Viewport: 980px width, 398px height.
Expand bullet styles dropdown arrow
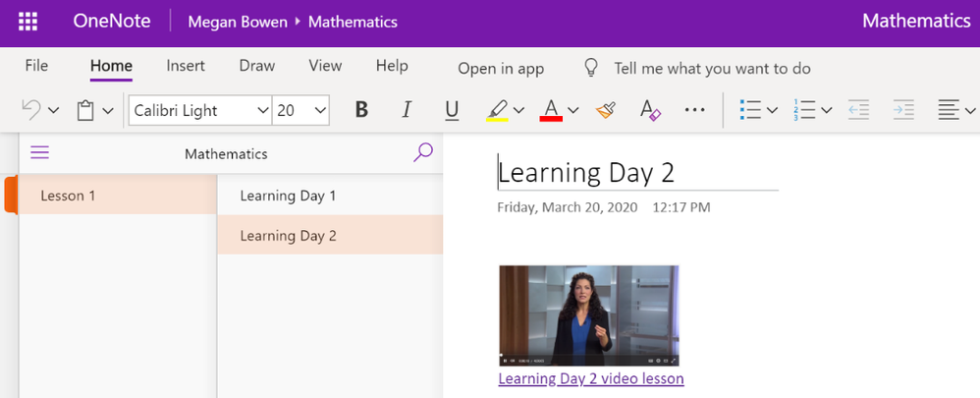(x=772, y=111)
